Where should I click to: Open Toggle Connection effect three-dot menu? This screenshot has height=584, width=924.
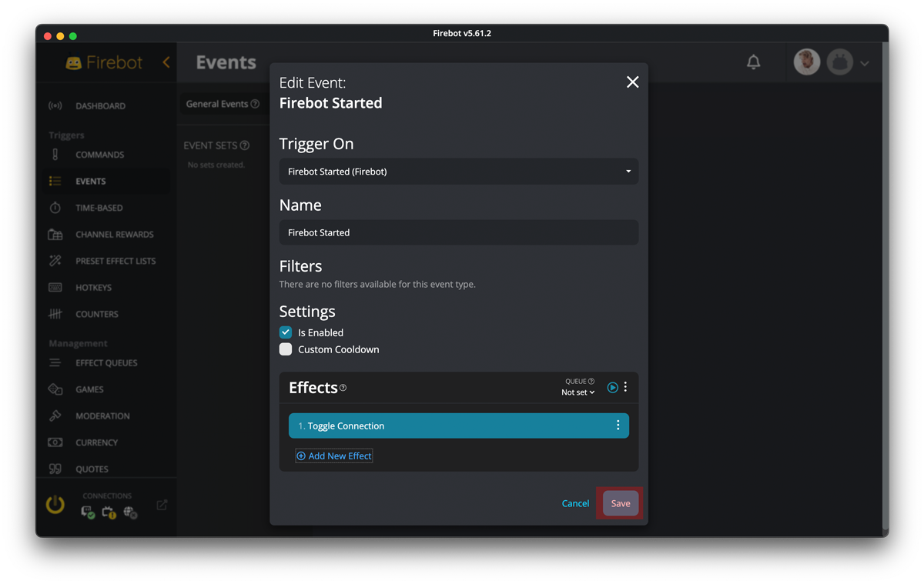pyautogui.click(x=618, y=425)
